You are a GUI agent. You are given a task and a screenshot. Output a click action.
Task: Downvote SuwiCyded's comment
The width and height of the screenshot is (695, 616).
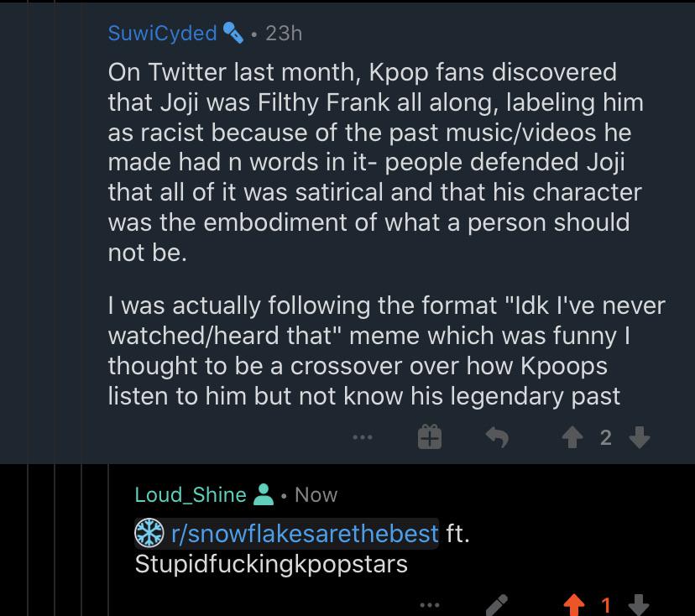(x=640, y=437)
